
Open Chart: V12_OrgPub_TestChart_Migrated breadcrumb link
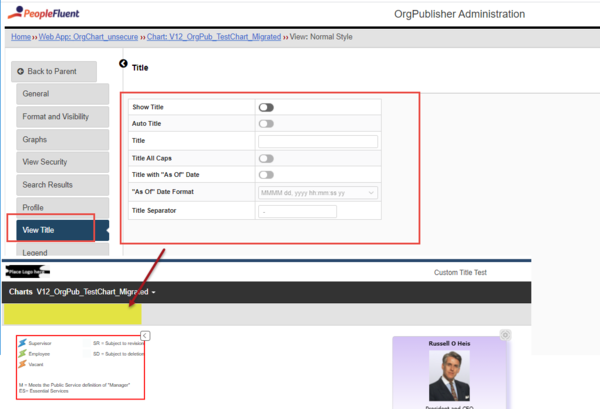[214, 37]
